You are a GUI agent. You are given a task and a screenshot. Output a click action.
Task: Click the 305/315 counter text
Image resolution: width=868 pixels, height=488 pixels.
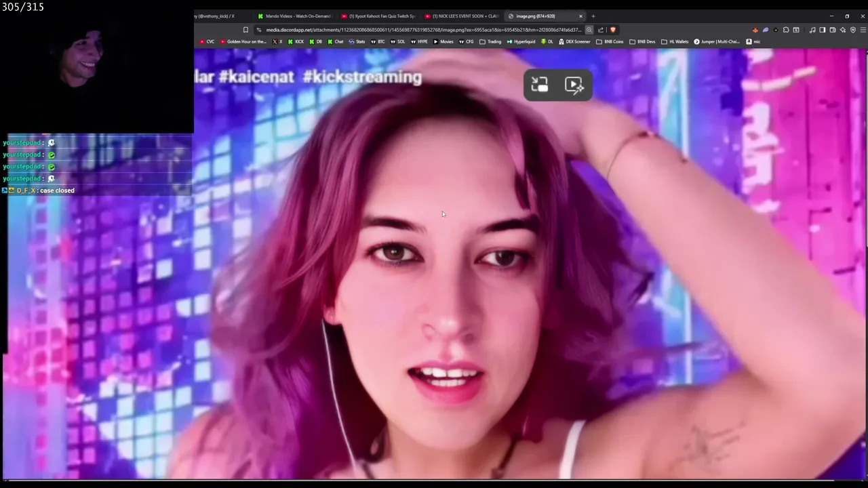[22, 7]
